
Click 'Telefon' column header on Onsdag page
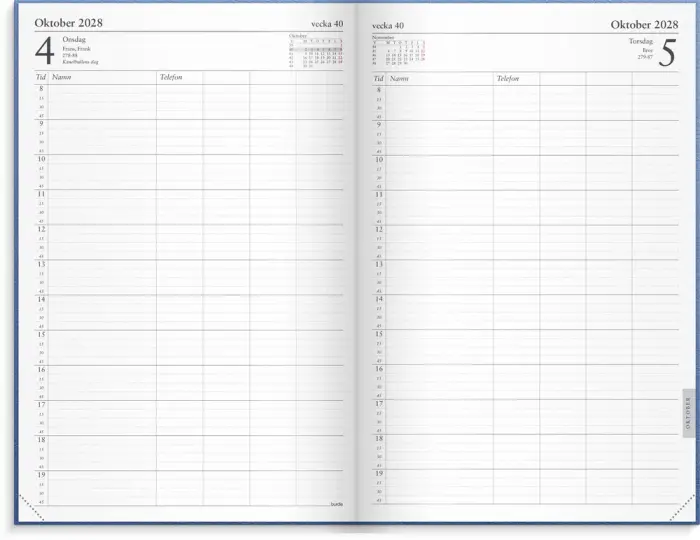[171, 77]
